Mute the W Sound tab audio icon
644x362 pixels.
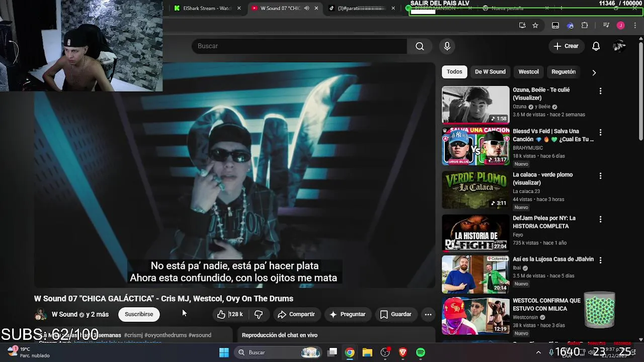pos(306,8)
